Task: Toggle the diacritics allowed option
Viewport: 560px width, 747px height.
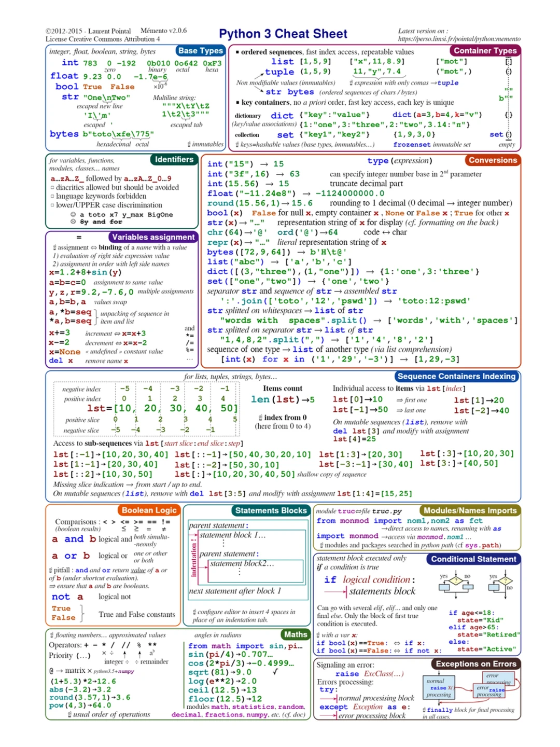Action: [52, 187]
